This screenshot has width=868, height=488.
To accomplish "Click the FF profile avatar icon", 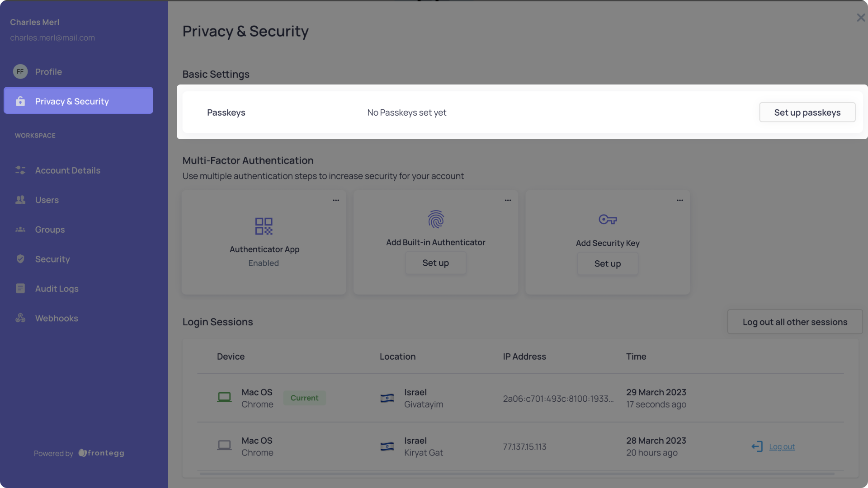I will (x=20, y=71).
